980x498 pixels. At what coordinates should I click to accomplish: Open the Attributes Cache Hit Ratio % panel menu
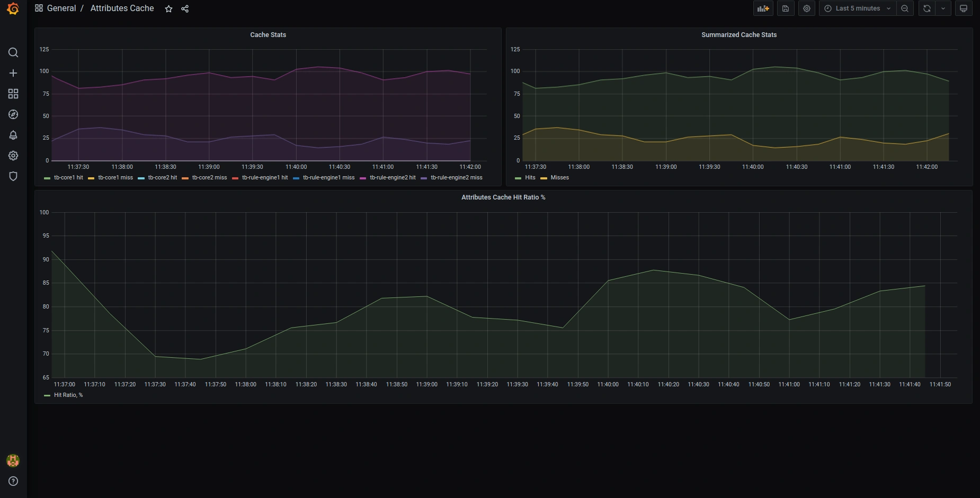pyautogui.click(x=503, y=197)
